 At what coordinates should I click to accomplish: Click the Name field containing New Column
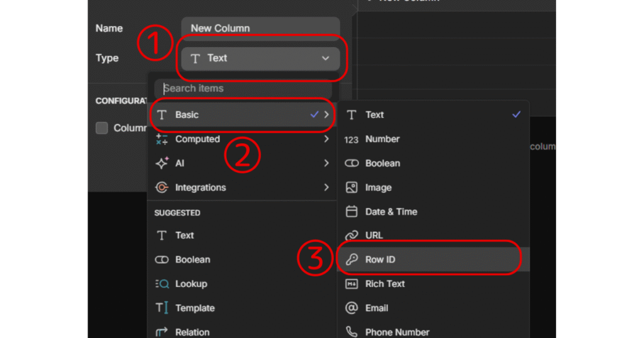coord(260,28)
